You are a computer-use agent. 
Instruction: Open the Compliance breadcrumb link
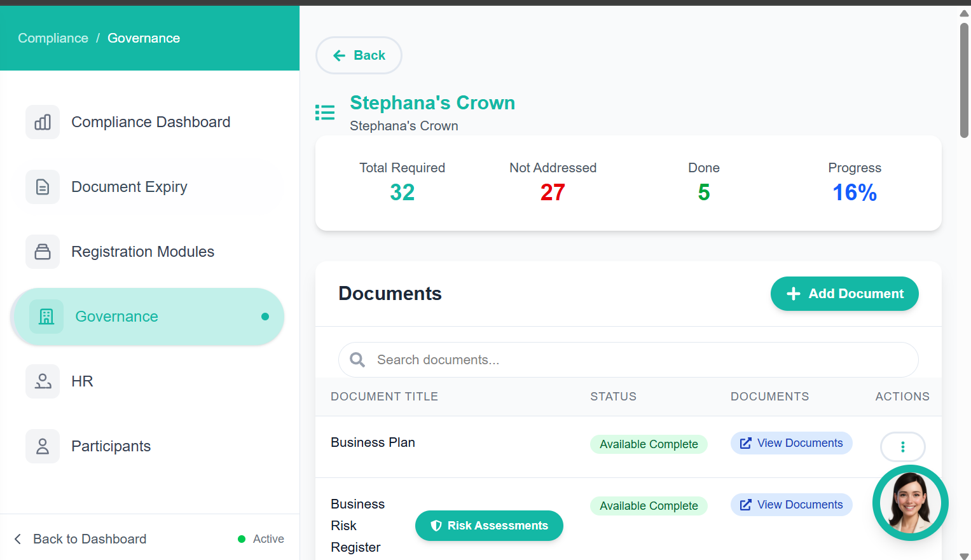tap(53, 38)
